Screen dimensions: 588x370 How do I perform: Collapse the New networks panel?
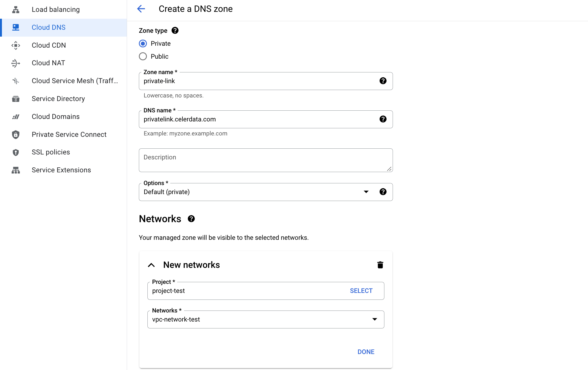click(x=151, y=265)
